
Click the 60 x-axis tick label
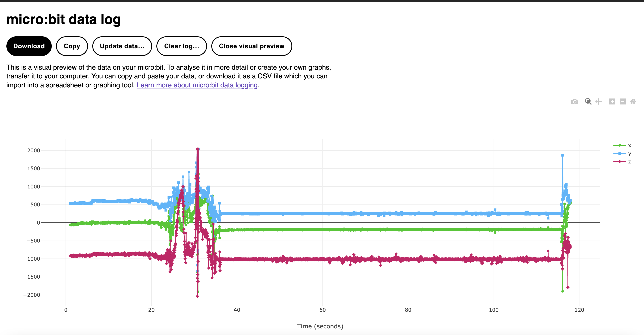click(322, 310)
